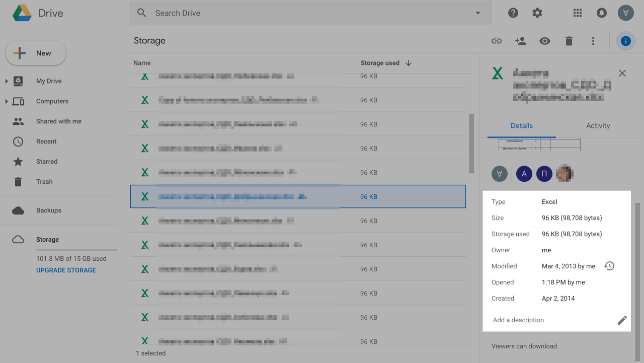Click the Manage versions history icon
Screen dimensions: 644x363
click(609, 266)
